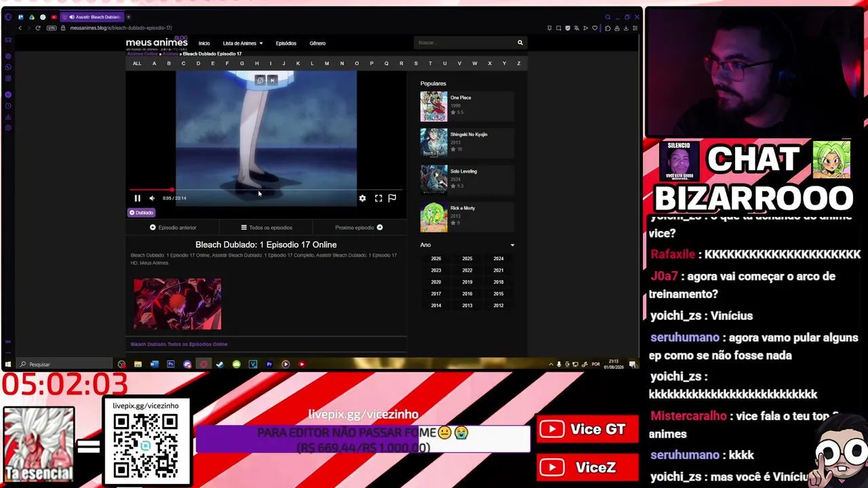Select the Dublado player option

(142, 212)
